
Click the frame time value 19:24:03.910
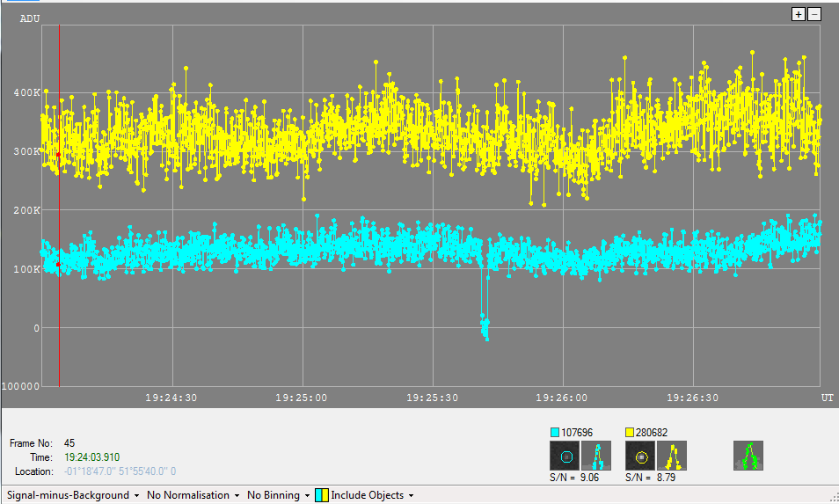[x=91, y=457]
